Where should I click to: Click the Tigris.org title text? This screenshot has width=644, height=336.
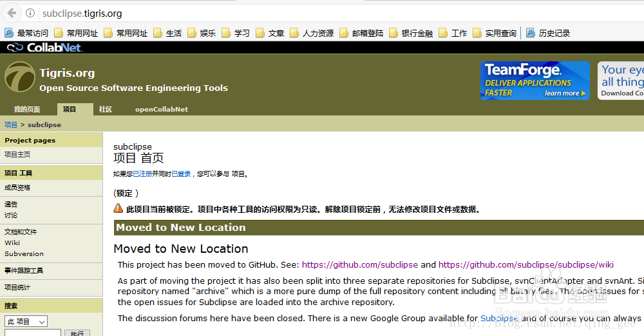pyautogui.click(x=68, y=74)
